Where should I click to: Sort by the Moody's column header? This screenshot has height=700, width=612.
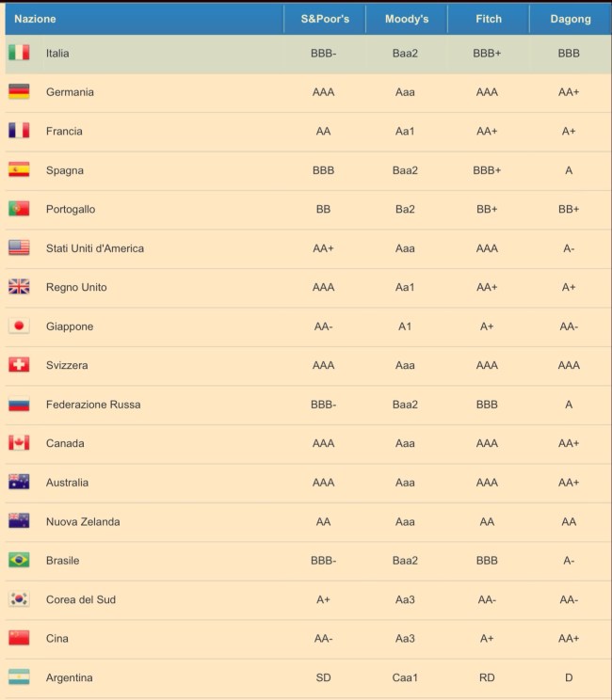pos(407,19)
